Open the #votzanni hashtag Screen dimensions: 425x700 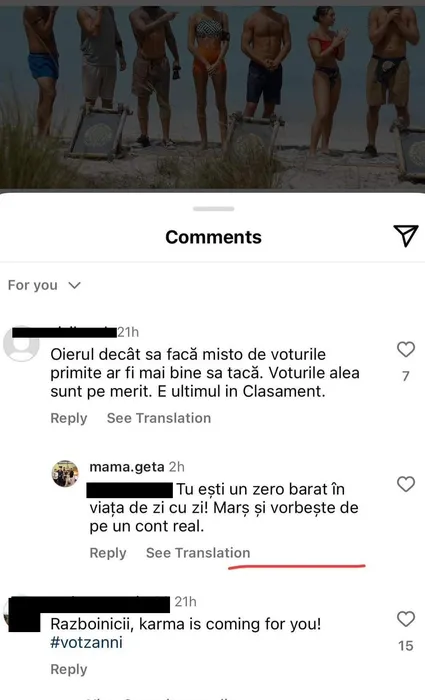(x=86, y=643)
